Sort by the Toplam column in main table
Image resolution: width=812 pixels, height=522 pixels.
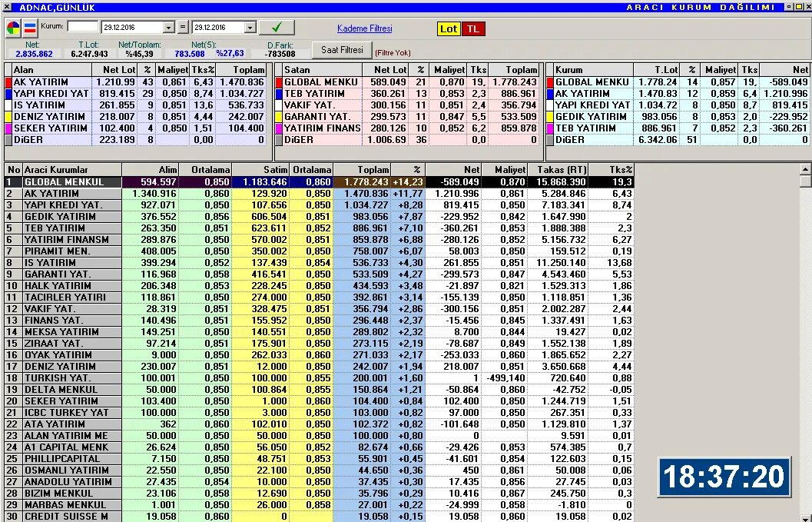363,169
